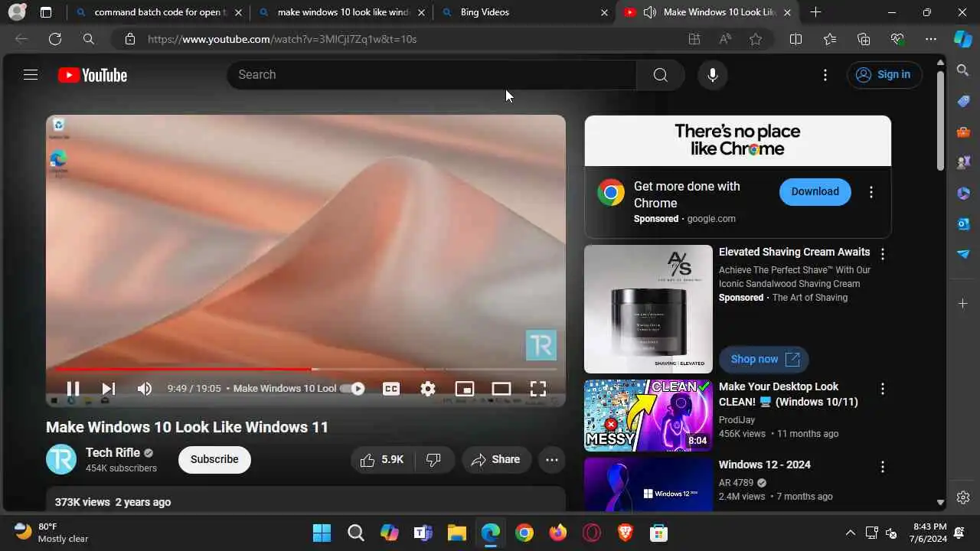This screenshot has width=980, height=551.
Task: Open Windows 12 - 2024 video title
Action: 764,465
